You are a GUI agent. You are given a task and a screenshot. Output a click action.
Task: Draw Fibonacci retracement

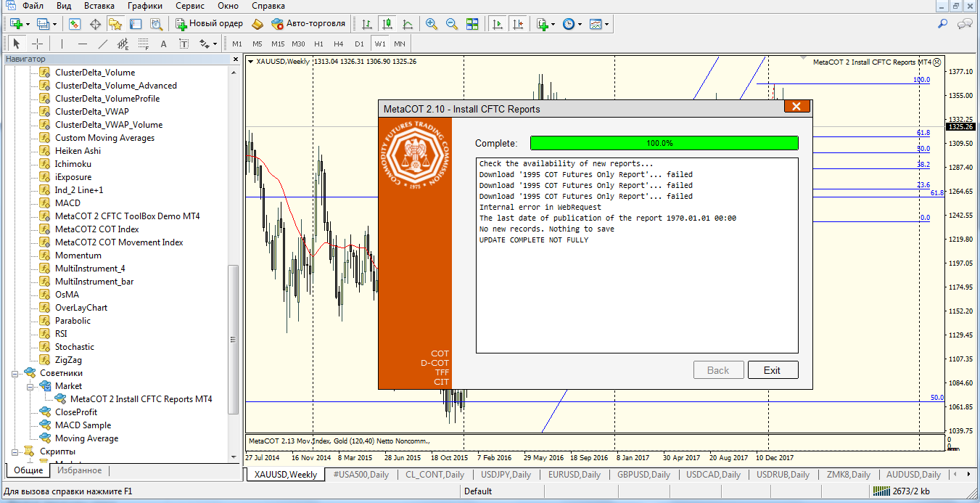point(144,44)
